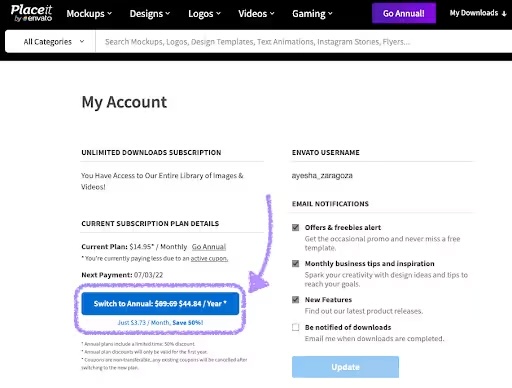Click the Current Plan: $14.95 / Monthly text

point(134,247)
